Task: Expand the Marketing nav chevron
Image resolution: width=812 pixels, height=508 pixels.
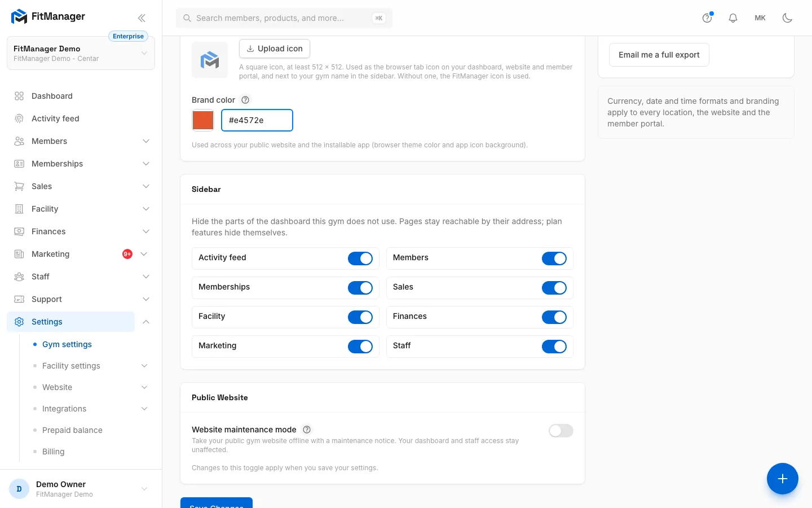Action: click(144, 254)
